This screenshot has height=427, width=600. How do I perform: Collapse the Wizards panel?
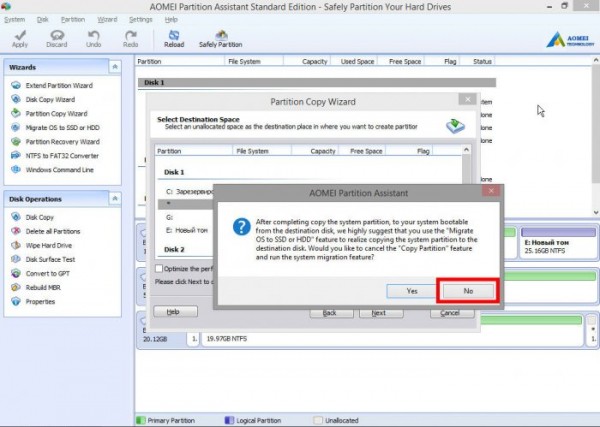pyautogui.click(x=115, y=67)
